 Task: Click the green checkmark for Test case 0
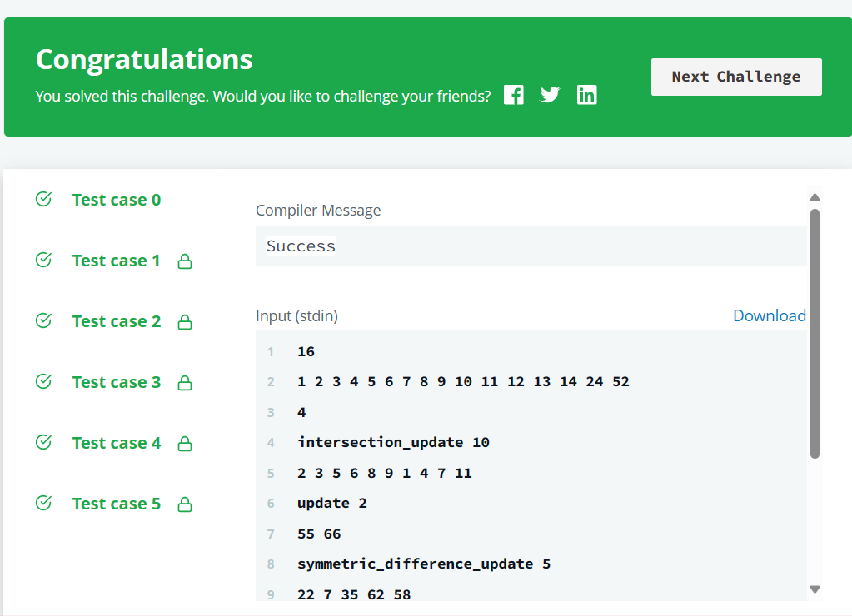pyautogui.click(x=42, y=199)
